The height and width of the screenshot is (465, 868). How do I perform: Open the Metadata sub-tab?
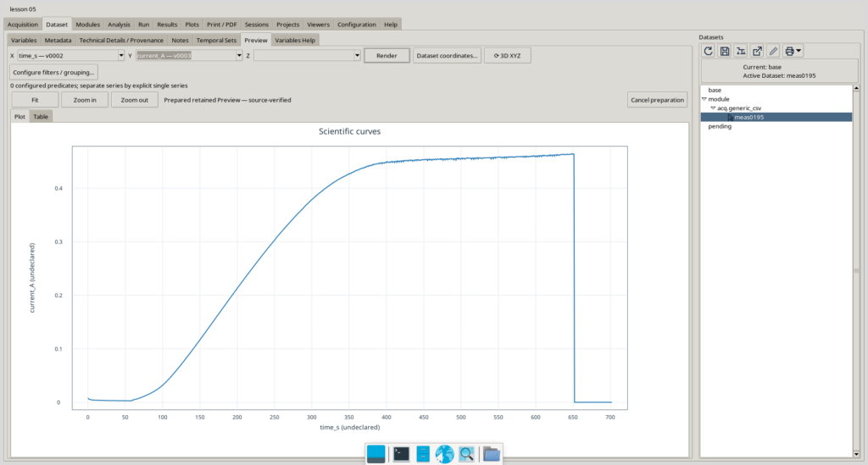(x=58, y=41)
